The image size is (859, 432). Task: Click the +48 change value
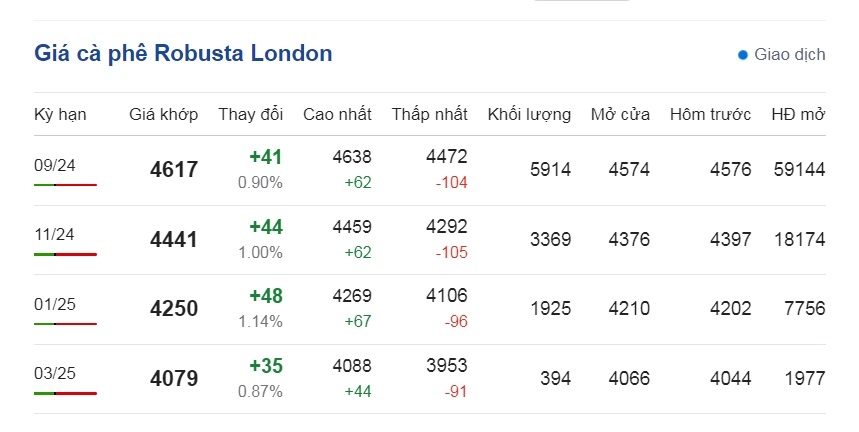click(x=266, y=296)
